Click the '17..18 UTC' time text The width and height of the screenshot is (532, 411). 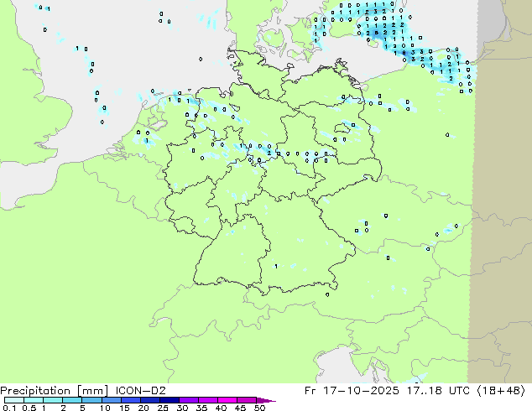pyautogui.click(x=438, y=391)
